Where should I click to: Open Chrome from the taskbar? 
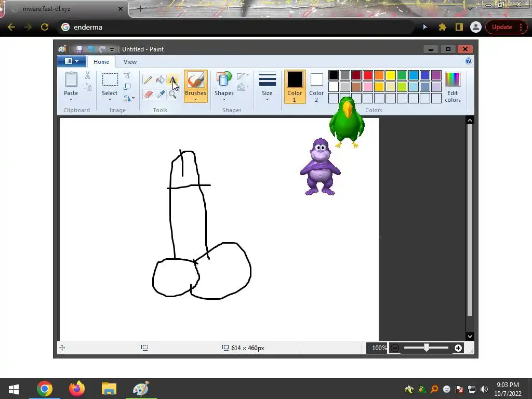click(45, 389)
